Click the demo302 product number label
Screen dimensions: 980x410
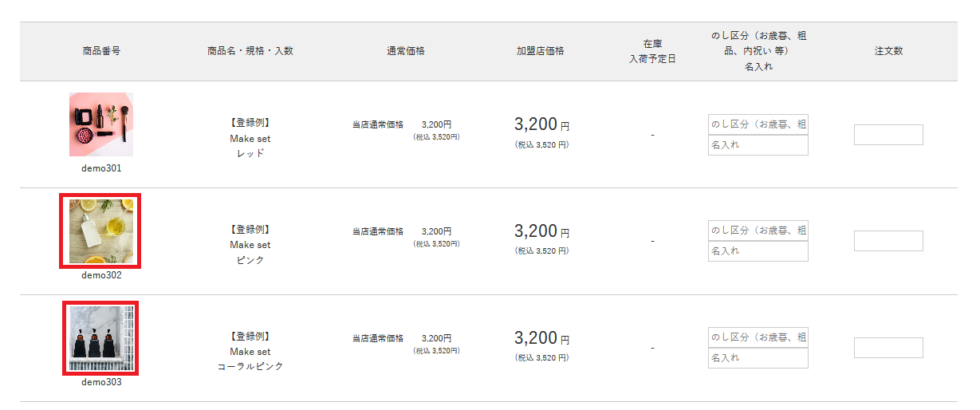[x=101, y=275]
